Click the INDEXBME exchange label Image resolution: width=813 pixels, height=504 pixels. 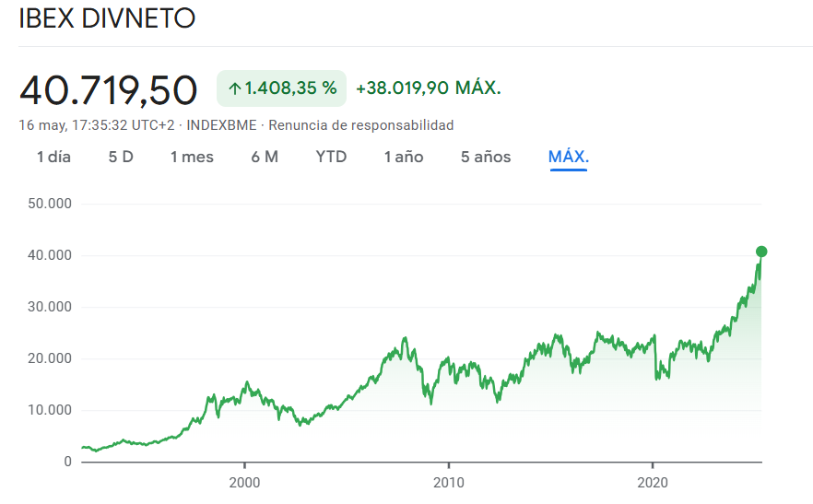coord(221,125)
